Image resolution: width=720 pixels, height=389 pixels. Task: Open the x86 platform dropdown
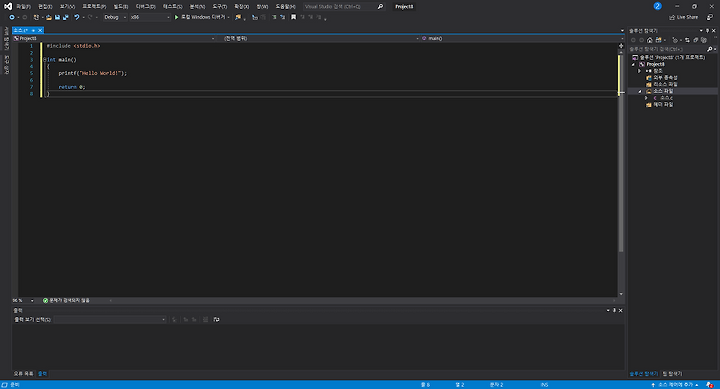[x=150, y=17]
